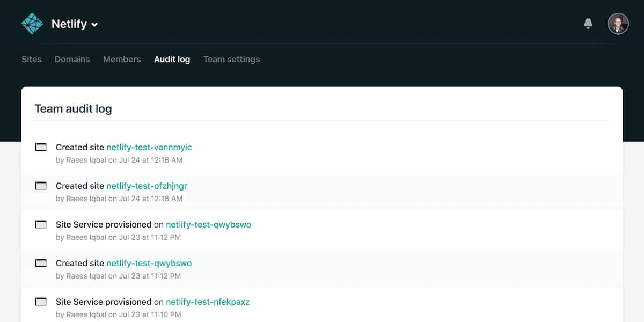Image resolution: width=644 pixels, height=322 pixels.
Task: Go to the Sites tab
Action: [31, 60]
